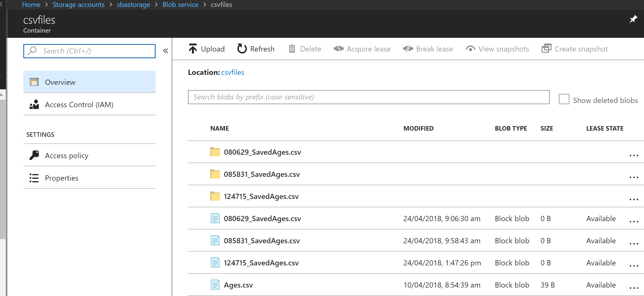The image size is (644, 296).
Task: Open Properties settings
Action: pos(89,178)
